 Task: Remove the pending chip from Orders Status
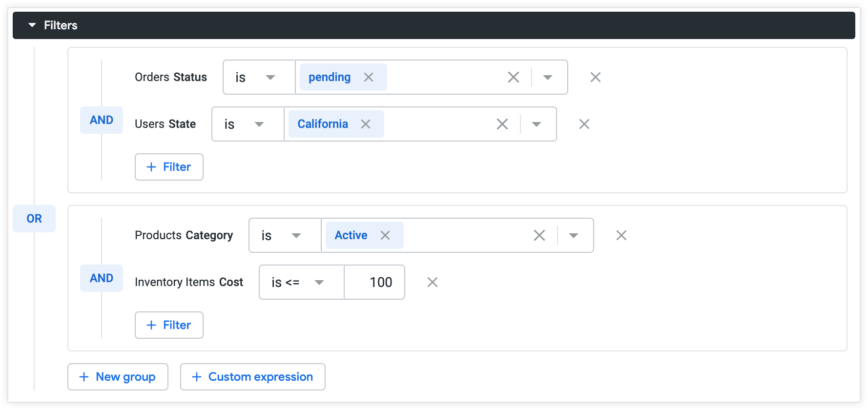[369, 77]
